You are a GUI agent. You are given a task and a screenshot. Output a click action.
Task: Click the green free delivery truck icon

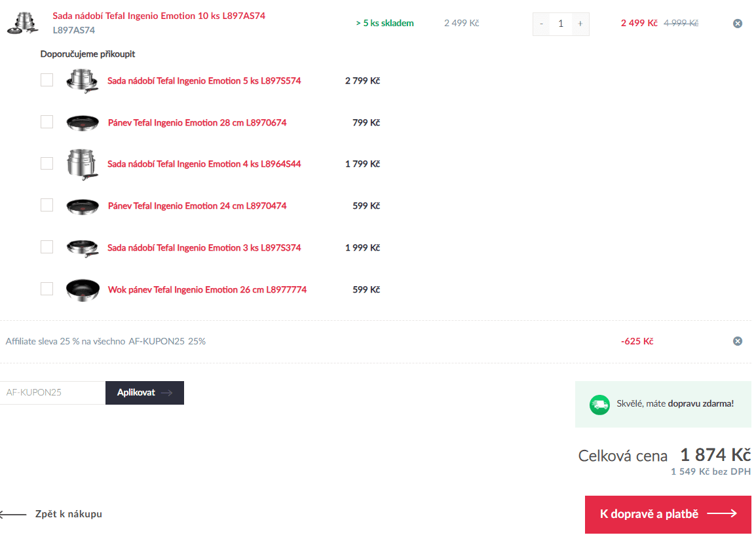tap(599, 405)
